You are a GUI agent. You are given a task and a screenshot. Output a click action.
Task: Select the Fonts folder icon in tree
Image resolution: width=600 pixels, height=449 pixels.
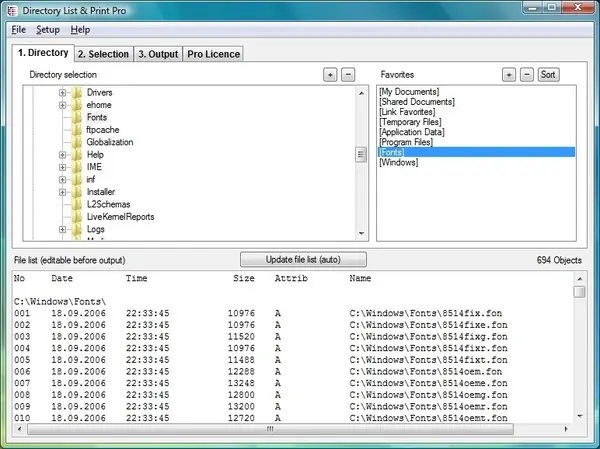pos(77,117)
